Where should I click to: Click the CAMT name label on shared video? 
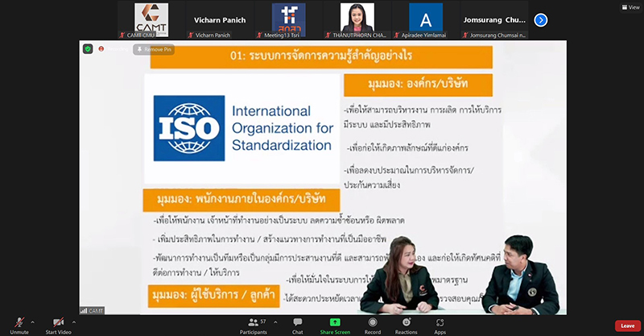coord(92,311)
